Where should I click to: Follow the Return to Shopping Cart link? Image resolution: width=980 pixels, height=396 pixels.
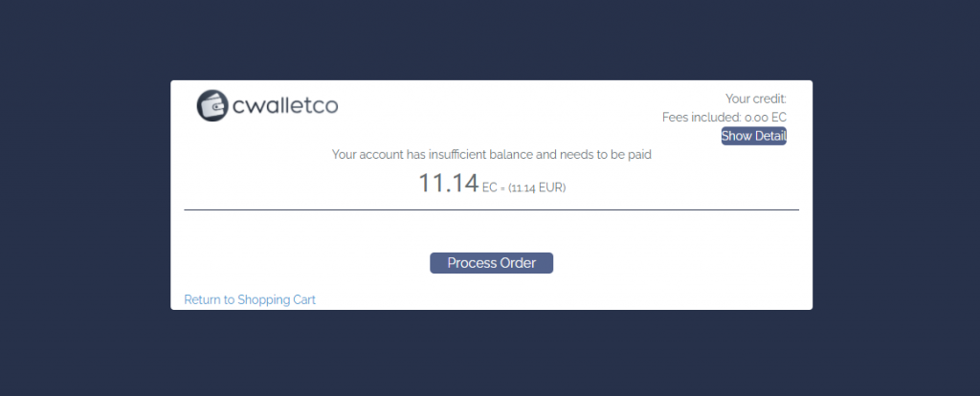(x=250, y=299)
